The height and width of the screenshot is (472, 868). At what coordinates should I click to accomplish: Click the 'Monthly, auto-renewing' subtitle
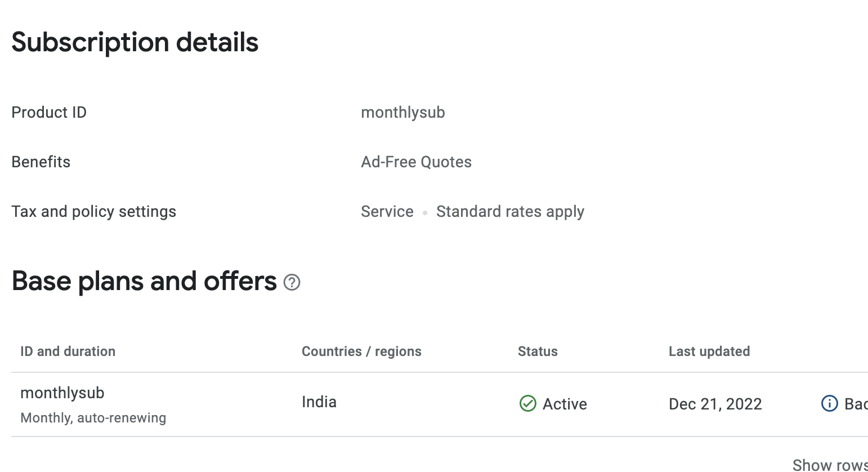click(x=93, y=418)
